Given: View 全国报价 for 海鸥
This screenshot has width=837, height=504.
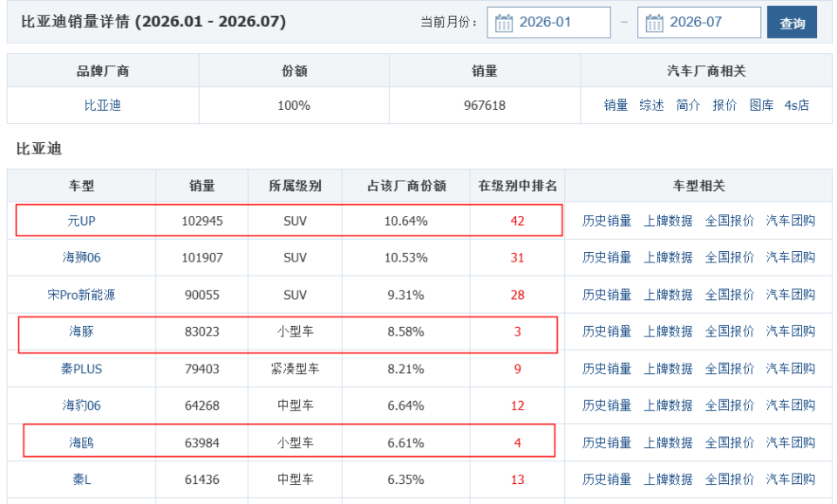Looking at the screenshot, I should coord(730,443).
